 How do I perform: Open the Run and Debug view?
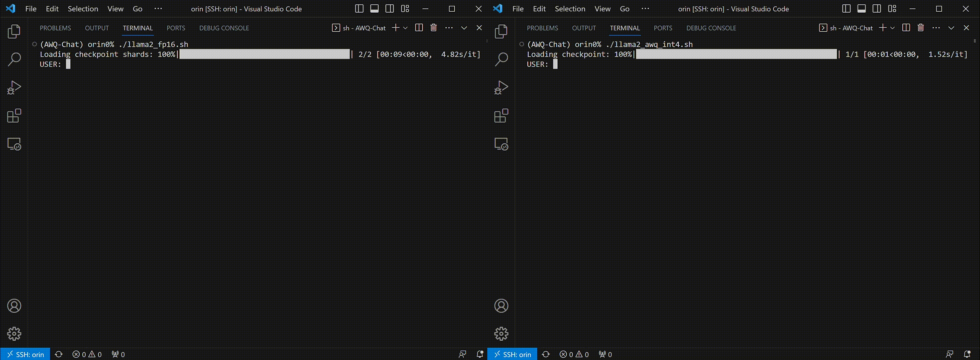coord(13,87)
